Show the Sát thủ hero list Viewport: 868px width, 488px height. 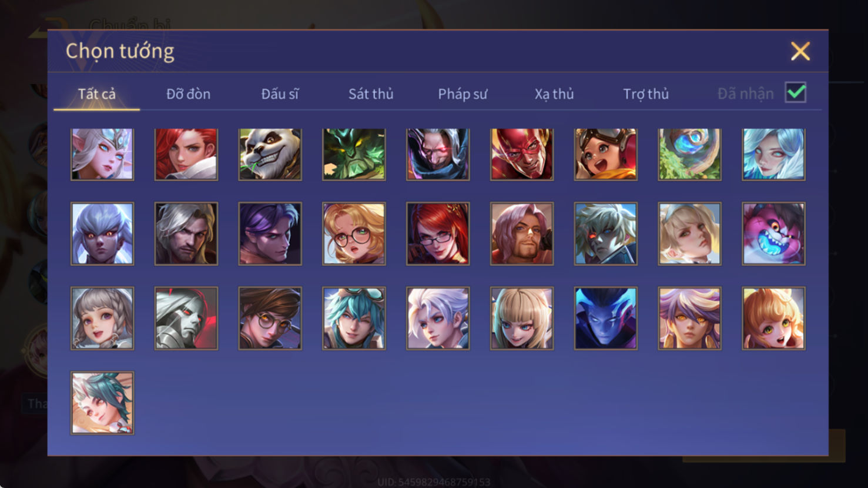(x=371, y=93)
